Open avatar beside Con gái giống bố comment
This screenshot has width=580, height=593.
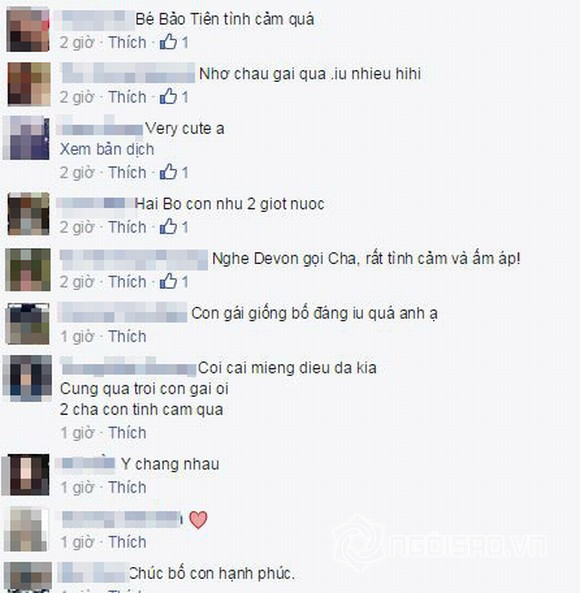27,324
